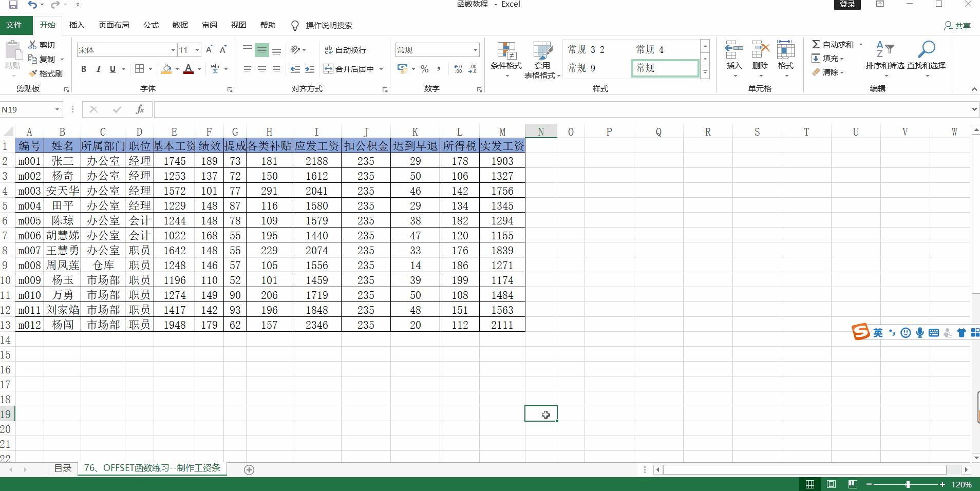Image resolution: width=980 pixels, height=491 pixels.
Task: Open the number format dropdown
Action: point(475,50)
